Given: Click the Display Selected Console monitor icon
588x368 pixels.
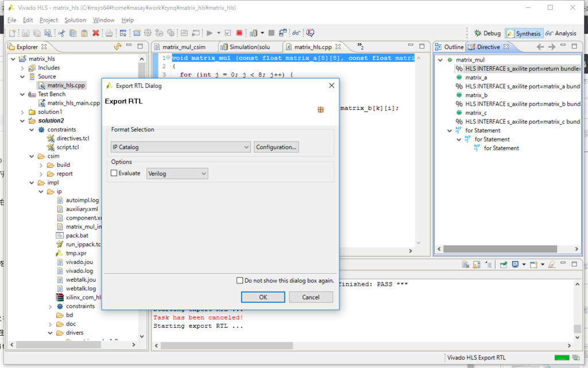Looking at the screenshot, I should (x=515, y=264).
